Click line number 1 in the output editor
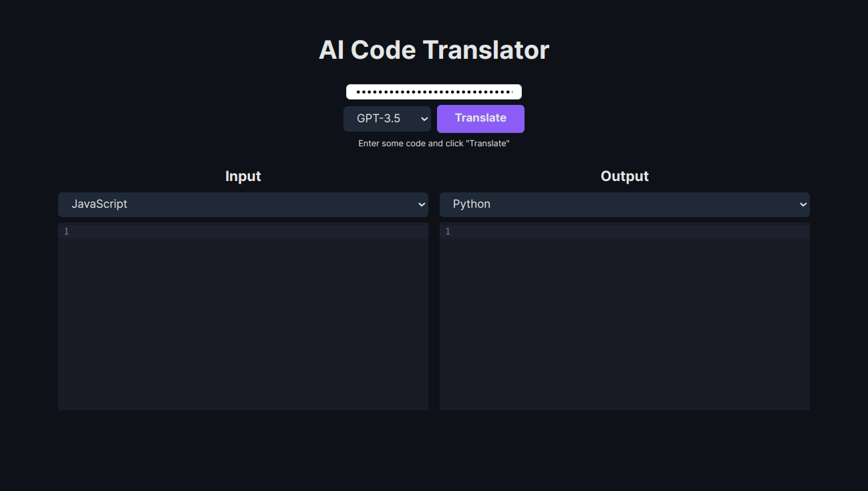This screenshot has width=868, height=491. 446,231
